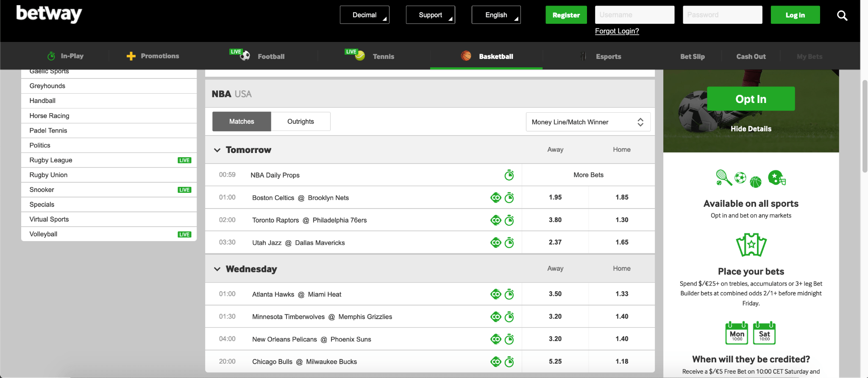The width and height of the screenshot is (868, 378).
Task: Open the Decimal odds format dropdown
Action: pyautogui.click(x=364, y=15)
